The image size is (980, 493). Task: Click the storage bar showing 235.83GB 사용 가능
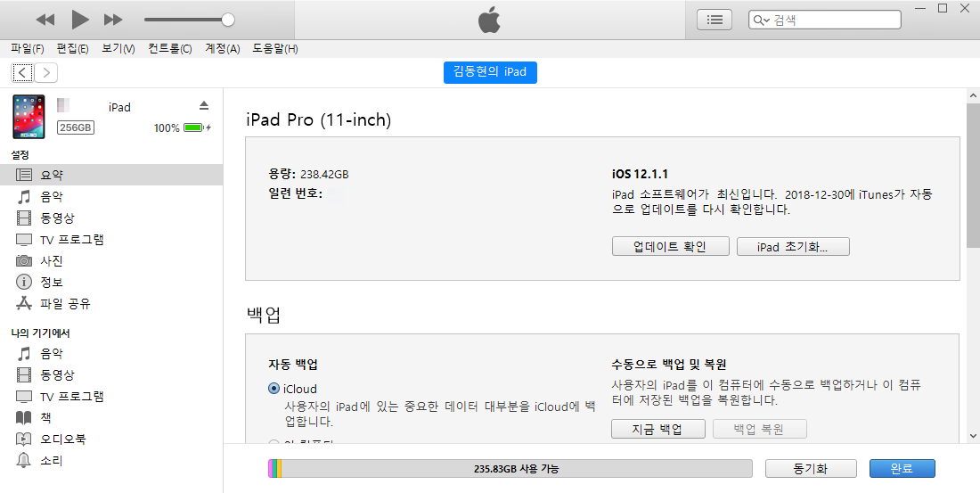(510, 469)
